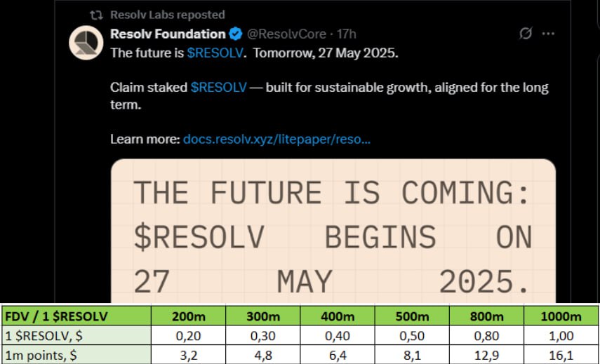Click the first $RESOLV cashtag
The height and width of the screenshot is (364, 600).
pos(215,53)
